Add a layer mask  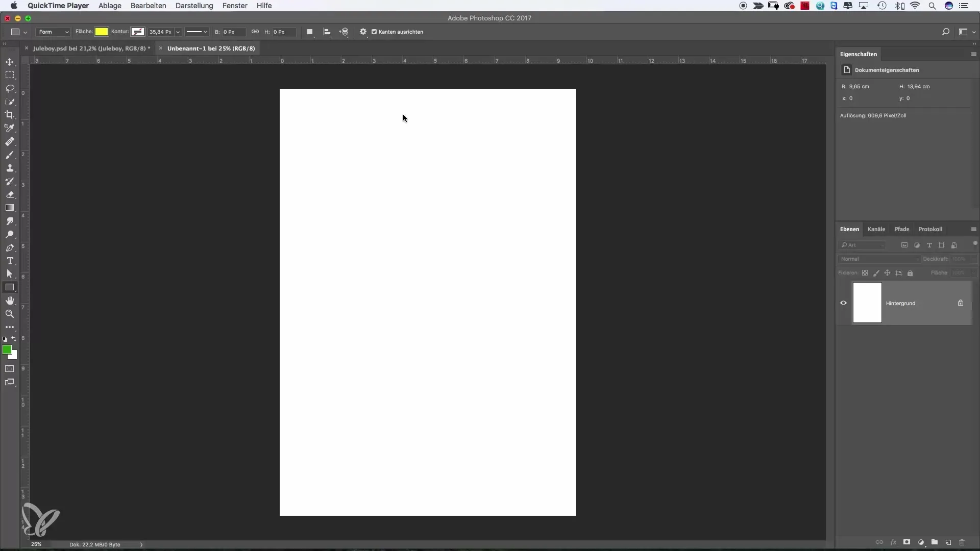coord(907,542)
